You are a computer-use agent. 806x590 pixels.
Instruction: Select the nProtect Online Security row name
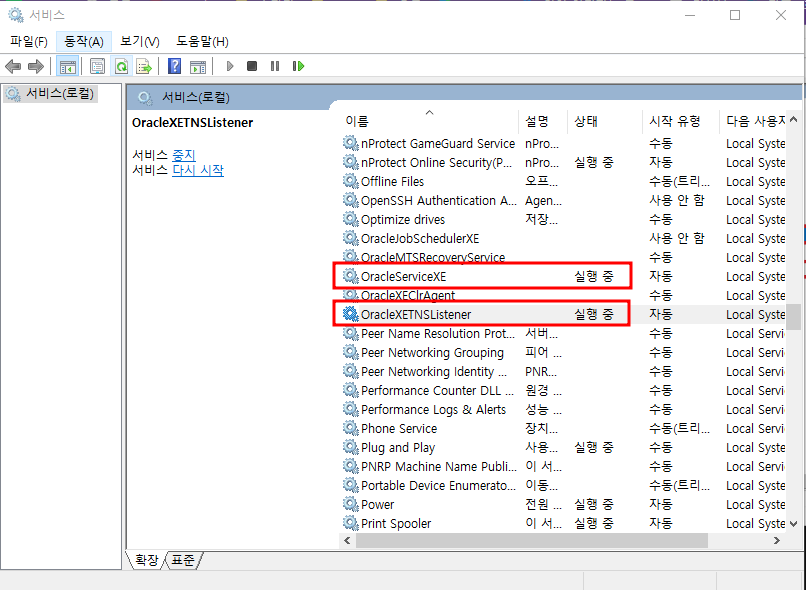pyautogui.click(x=436, y=162)
